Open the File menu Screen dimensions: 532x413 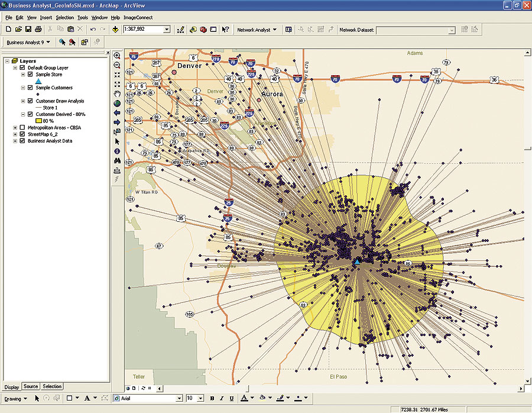click(x=9, y=17)
